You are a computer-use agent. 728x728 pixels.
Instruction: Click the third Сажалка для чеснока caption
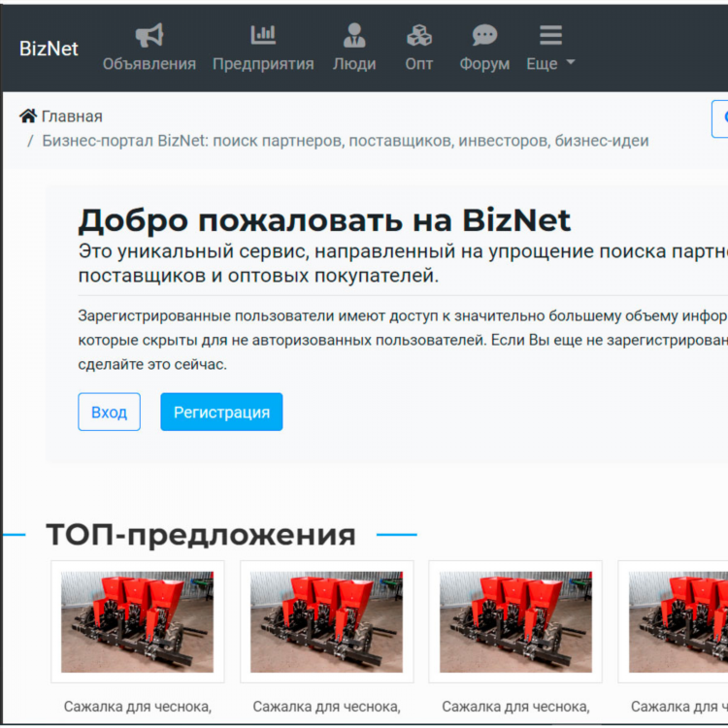pos(515,707)
